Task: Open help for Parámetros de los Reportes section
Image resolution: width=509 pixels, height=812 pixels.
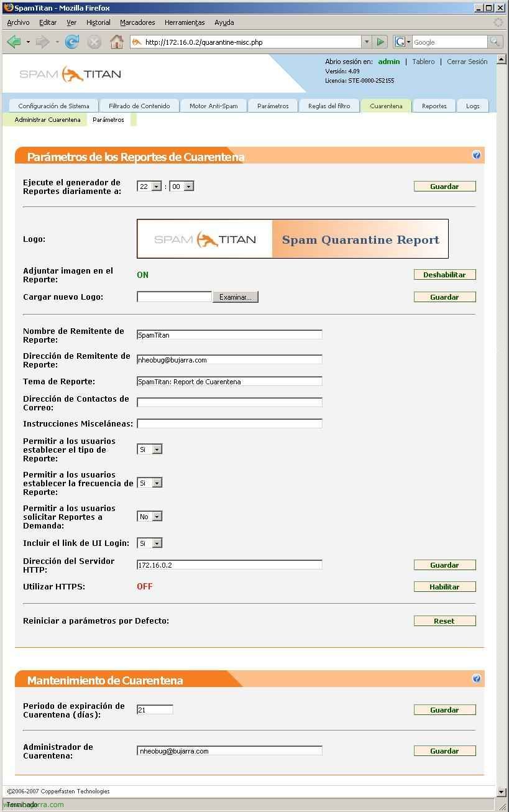Action: [x=477, y=155]
